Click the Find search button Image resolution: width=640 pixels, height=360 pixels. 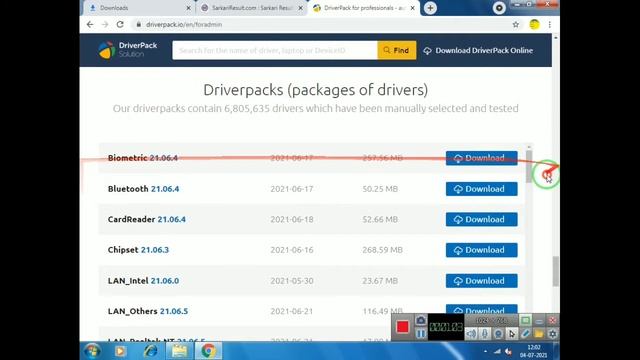tap(397, 50)
